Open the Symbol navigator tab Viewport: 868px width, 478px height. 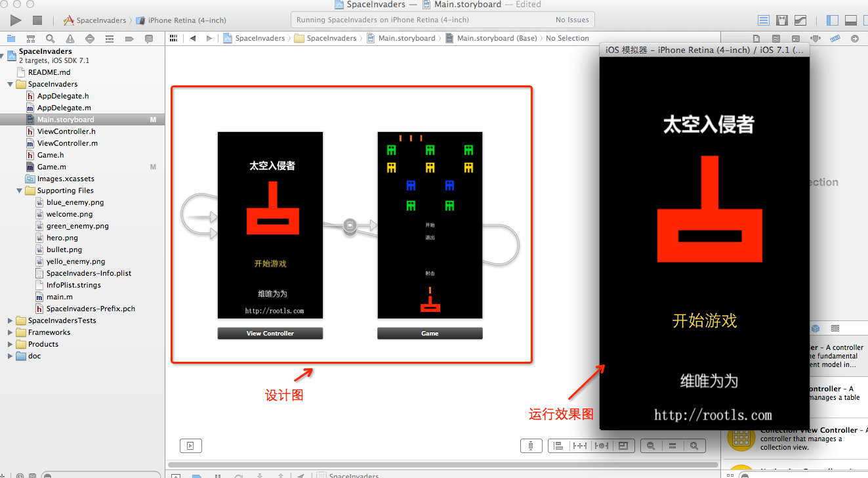click(x=31, y=39)
